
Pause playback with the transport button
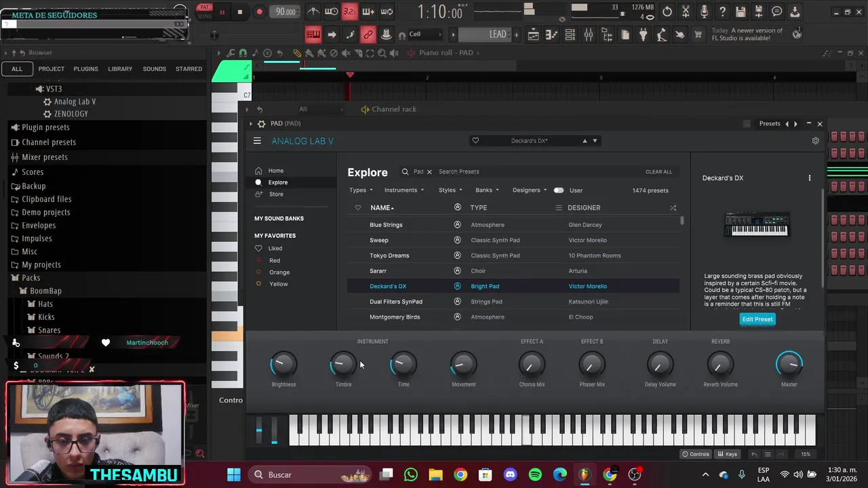pos(222,12)
